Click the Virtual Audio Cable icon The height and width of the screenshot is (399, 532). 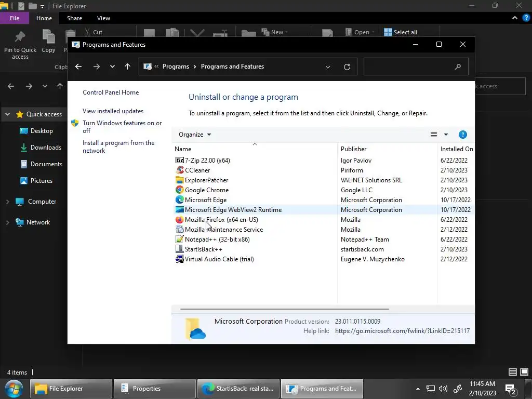[179, 259]
